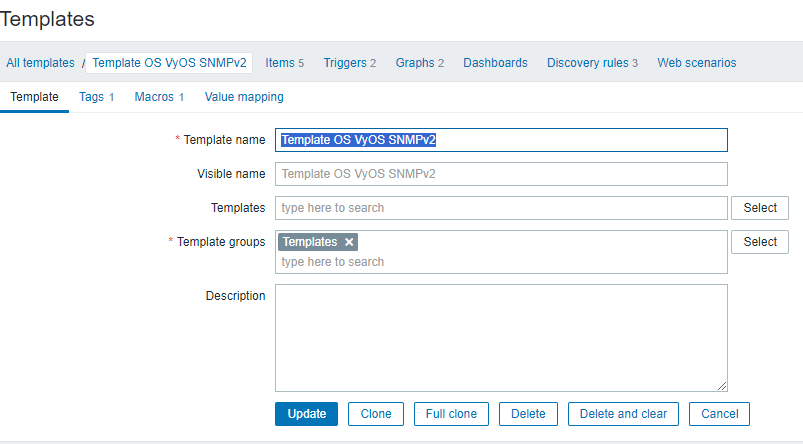The image size is (803, 444).
Task: Click inside the Description text area
Action: pyautogui.click(x=501, y=338)
